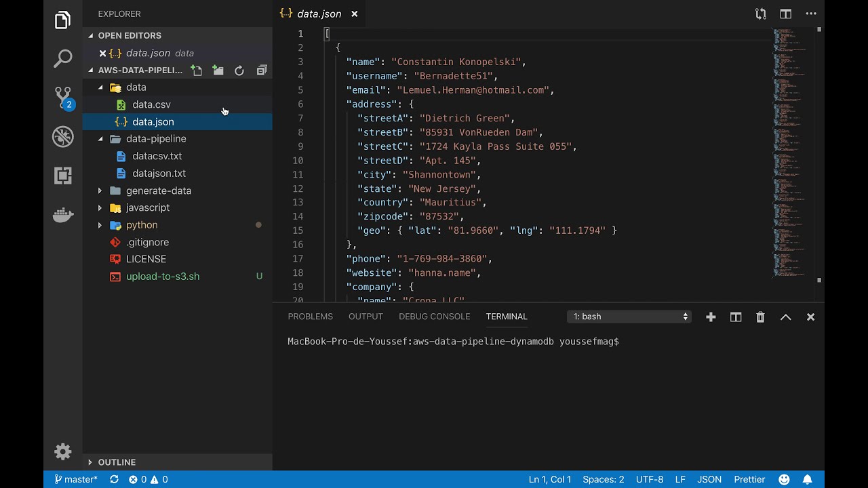
Task: Collapse the data-pipeline folder
Action: (x=101, y=139)
